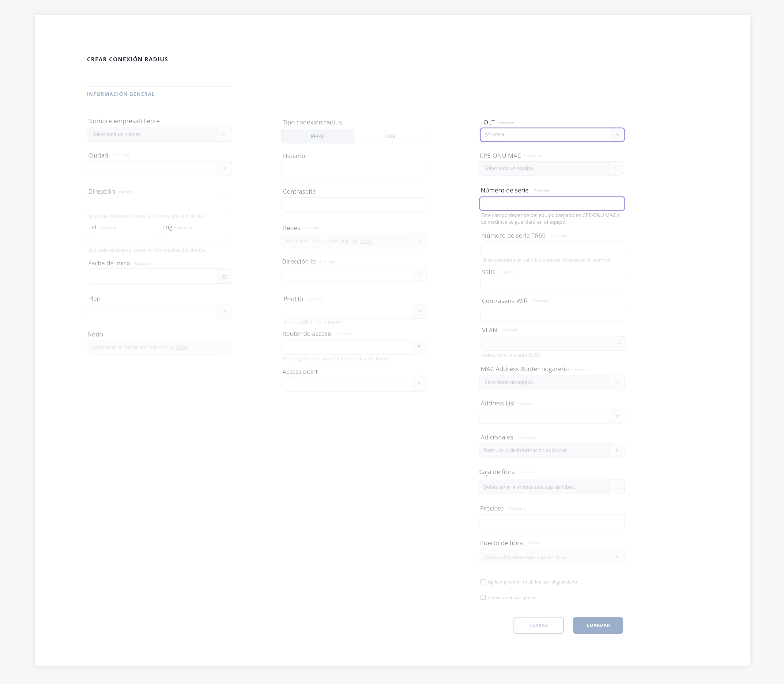Click search icon in Dirección Ip field
The height and width of the screenshot is (684, 784).
419,275
